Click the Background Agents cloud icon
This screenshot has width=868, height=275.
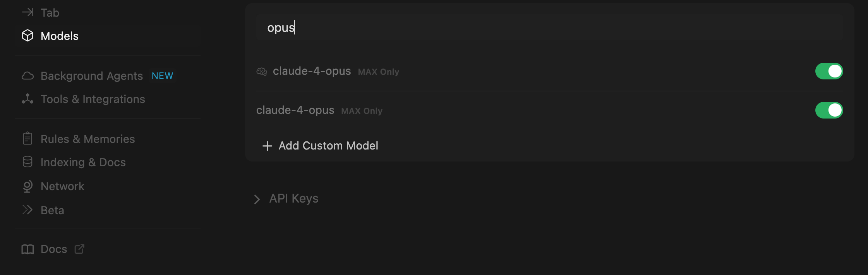click(27, 76)
